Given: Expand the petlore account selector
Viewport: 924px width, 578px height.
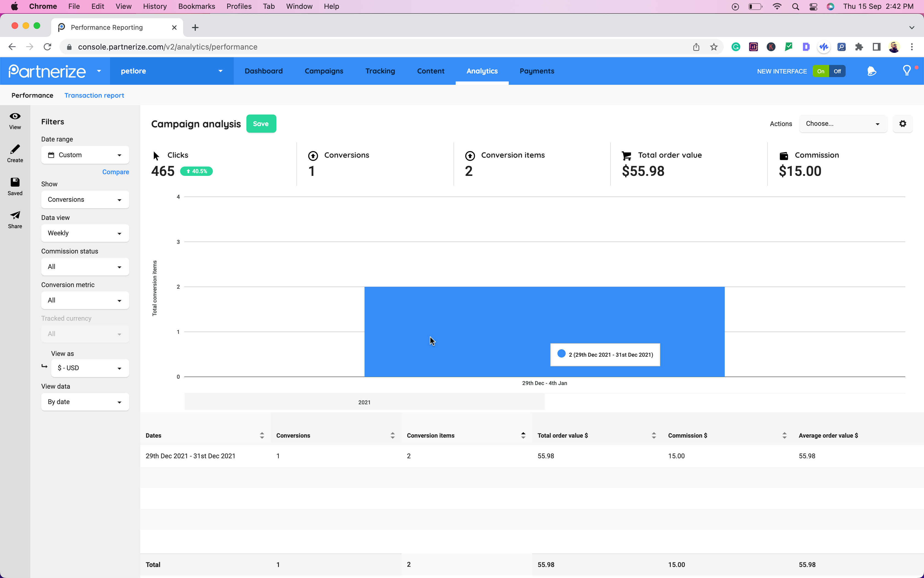Looking at the screenshot, I should coord(172,71).
